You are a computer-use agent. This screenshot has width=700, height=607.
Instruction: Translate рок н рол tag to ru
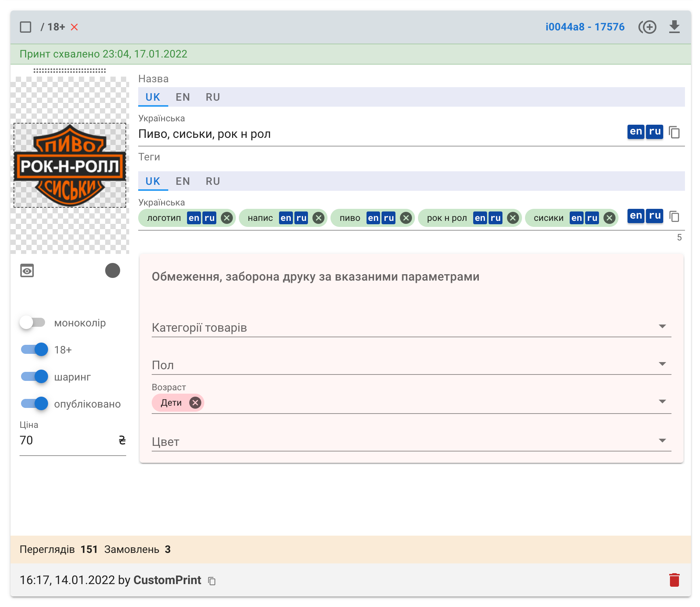495,218
